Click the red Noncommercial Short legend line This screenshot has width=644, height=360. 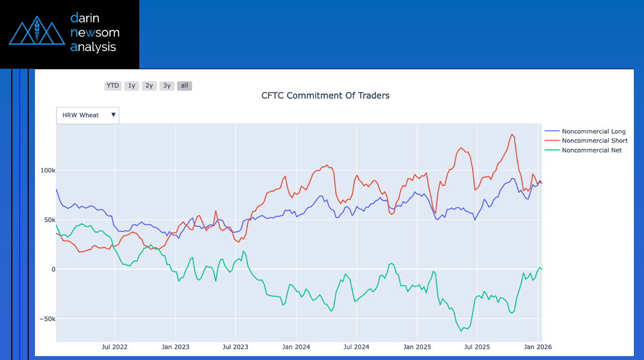coord(552,141)
